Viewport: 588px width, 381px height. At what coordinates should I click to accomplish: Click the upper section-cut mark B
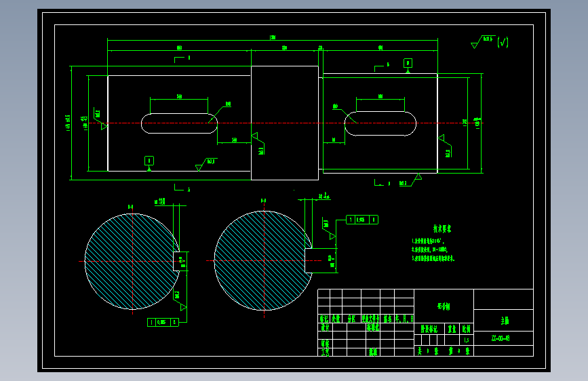[x=382, y=66]
